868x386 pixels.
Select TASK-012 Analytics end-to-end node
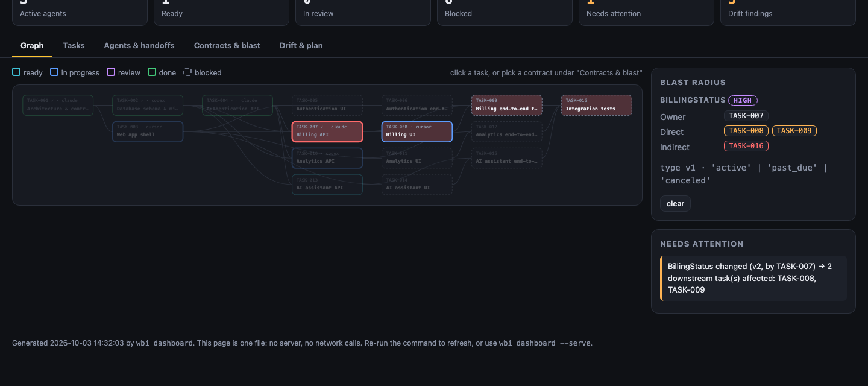click(506, 131)
